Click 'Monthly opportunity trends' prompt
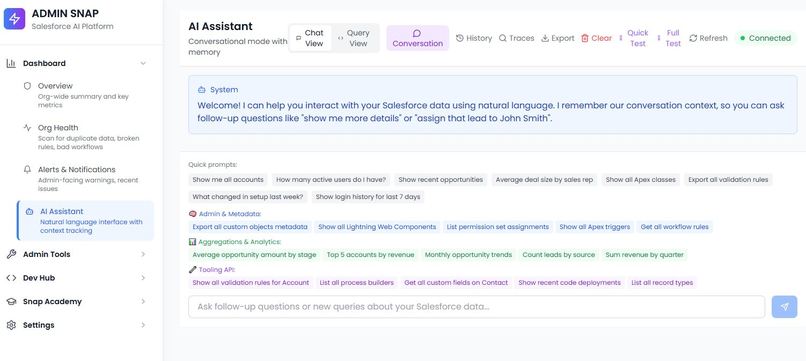Screen dimensions: 806x361 [x=468, y=255]
